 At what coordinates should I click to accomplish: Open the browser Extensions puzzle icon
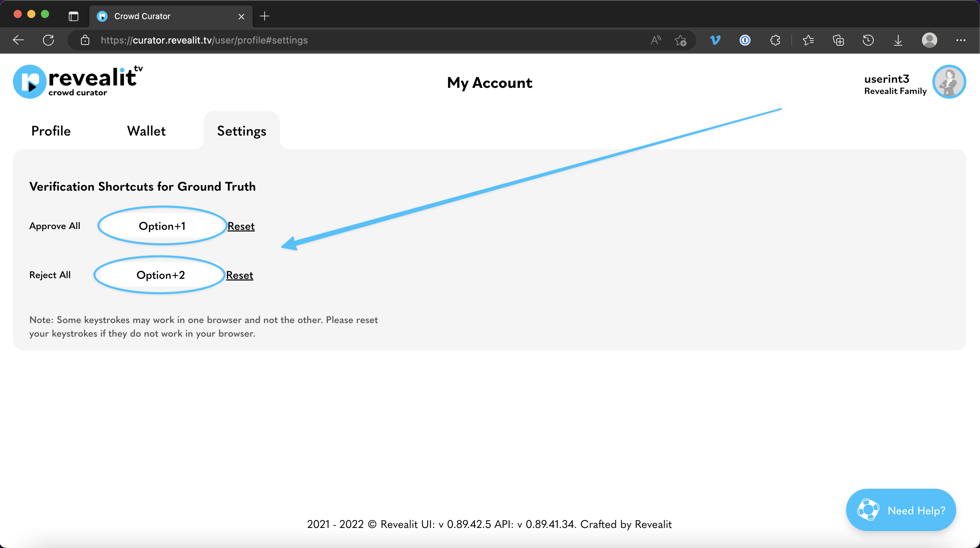click(775, 40)
